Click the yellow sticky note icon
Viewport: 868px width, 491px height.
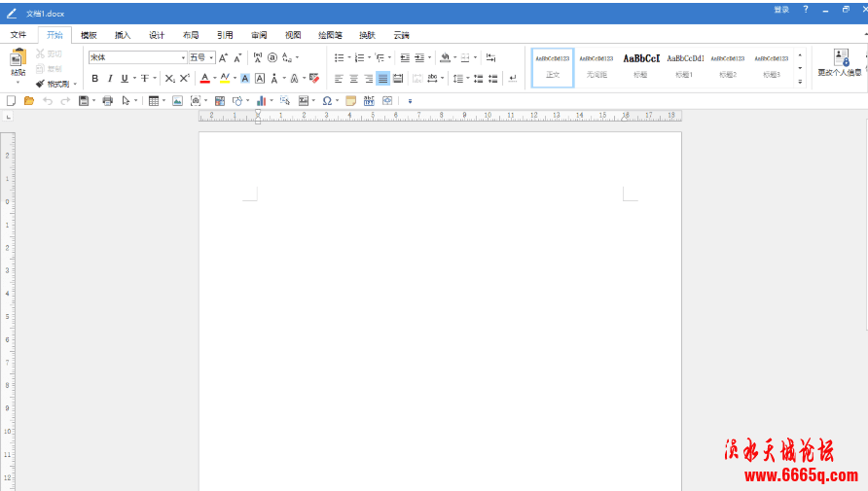click(350, 101)
